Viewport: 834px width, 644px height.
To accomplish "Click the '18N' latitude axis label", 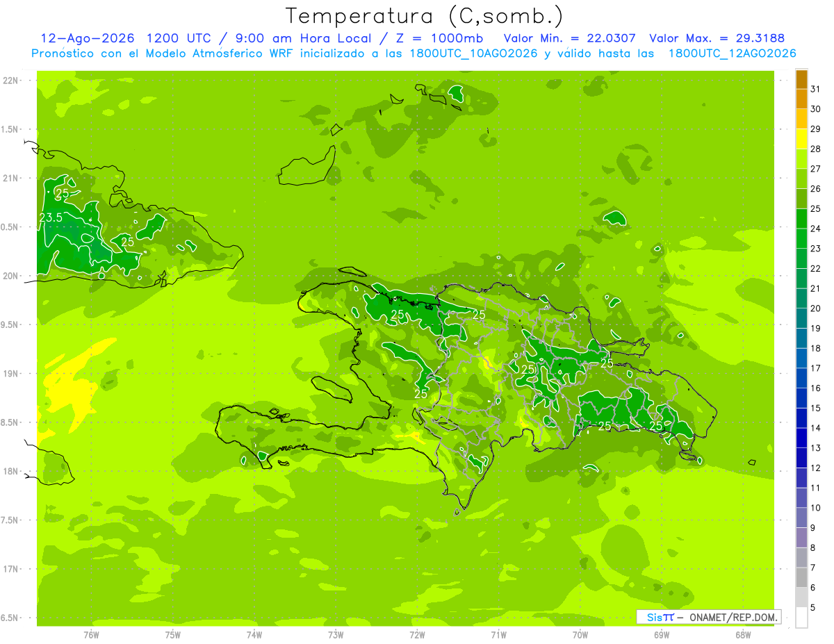I will tap(10, 471).
